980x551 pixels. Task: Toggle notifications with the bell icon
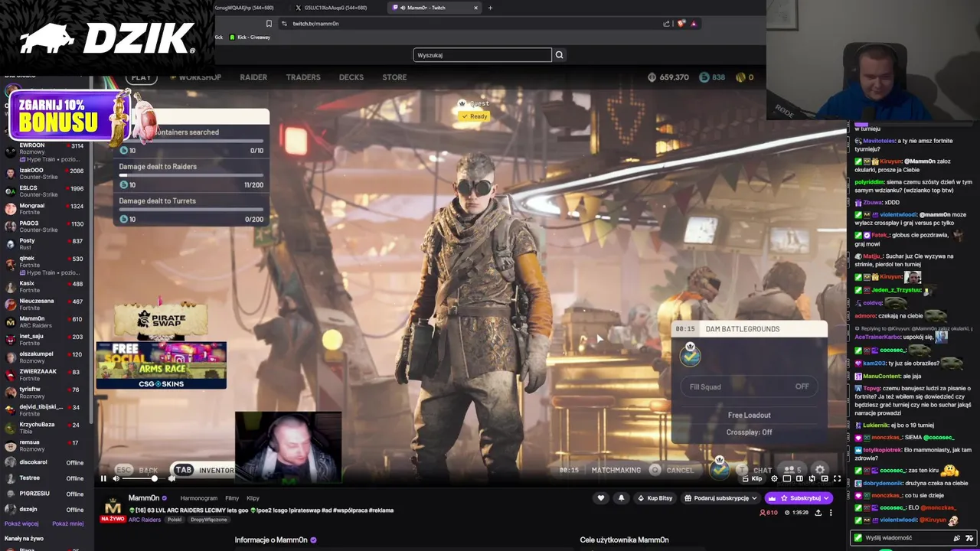coord(621,497)
